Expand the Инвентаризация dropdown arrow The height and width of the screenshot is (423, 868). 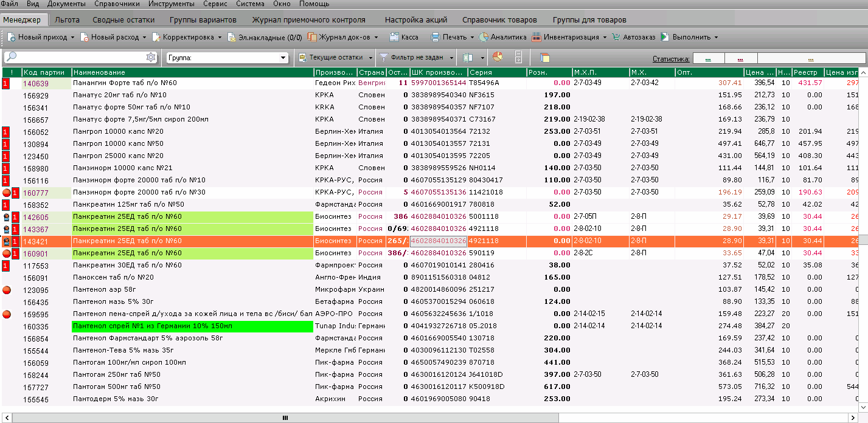click(x=605, y=38)
